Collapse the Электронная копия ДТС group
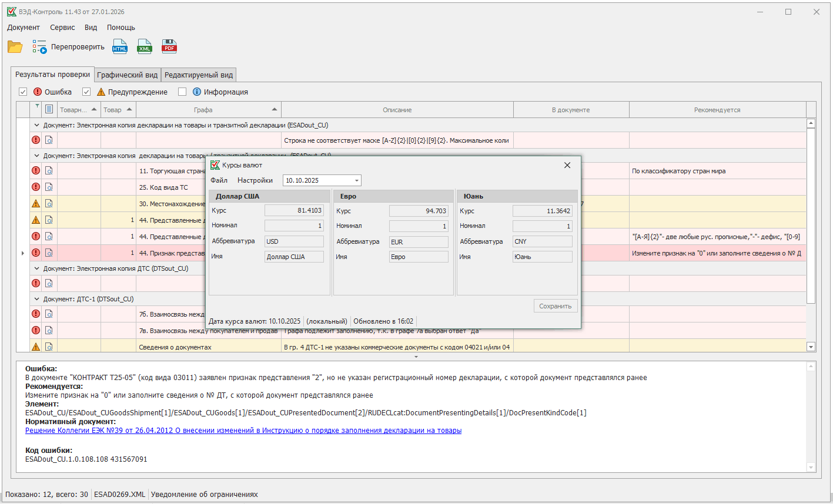The image size is (833, 504). click(36, 268)
